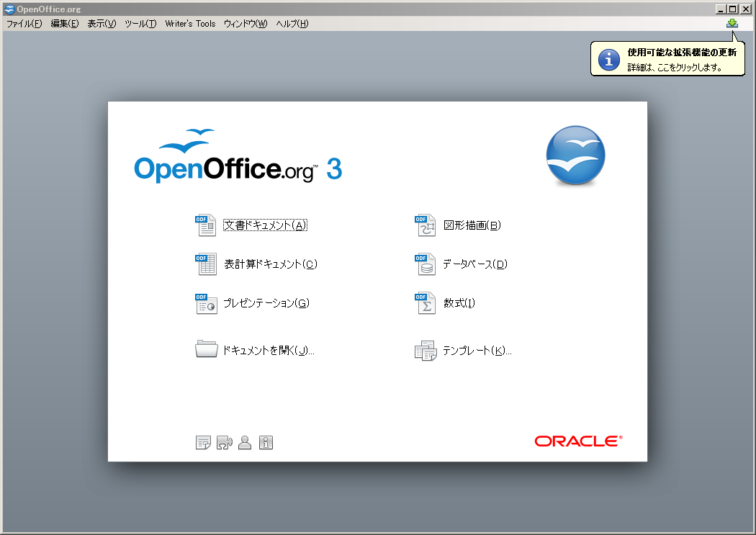Click the drawing ODF icon

426,225
